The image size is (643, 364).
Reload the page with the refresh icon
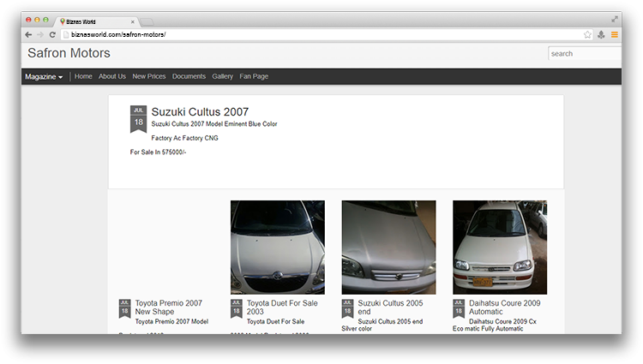[x=52, y=34]
